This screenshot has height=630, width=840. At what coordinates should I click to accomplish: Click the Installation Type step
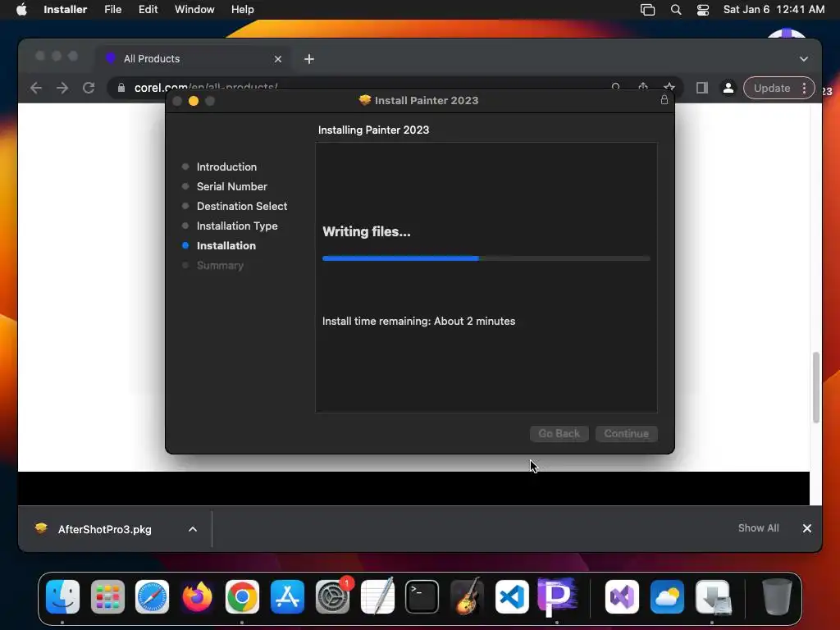[237, 226]
